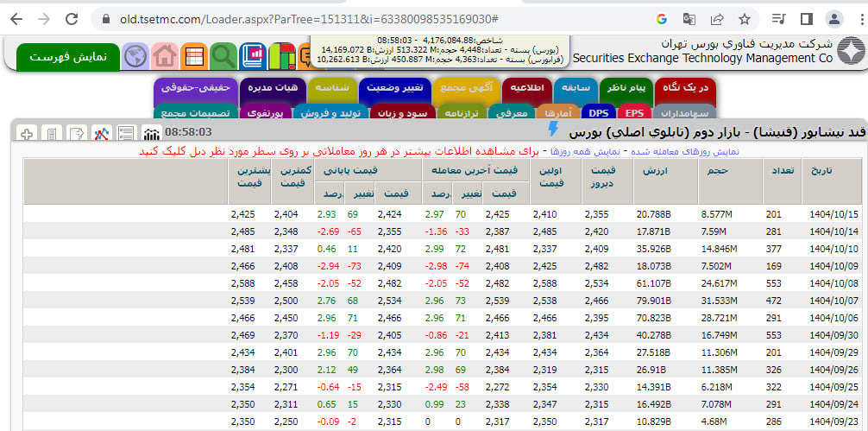Open the black bar chart icon beside the time
This screenshot has height=431, width=868.
point(152,133)
